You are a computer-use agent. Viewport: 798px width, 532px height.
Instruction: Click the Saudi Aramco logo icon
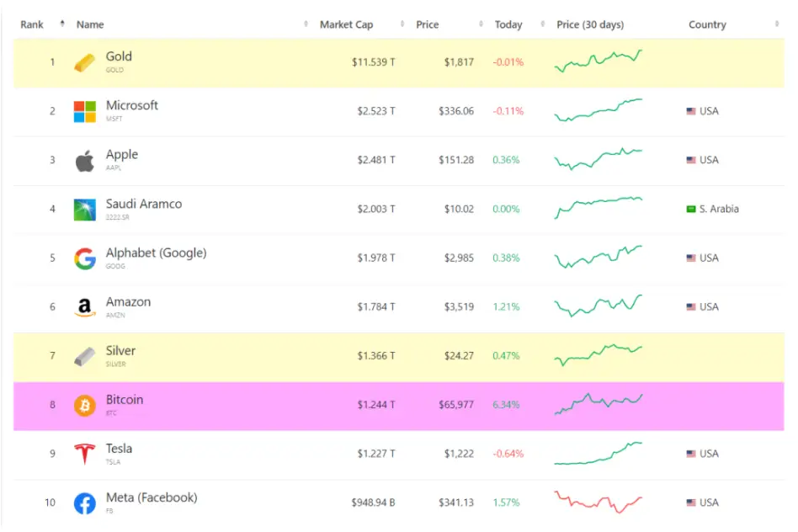84,210
